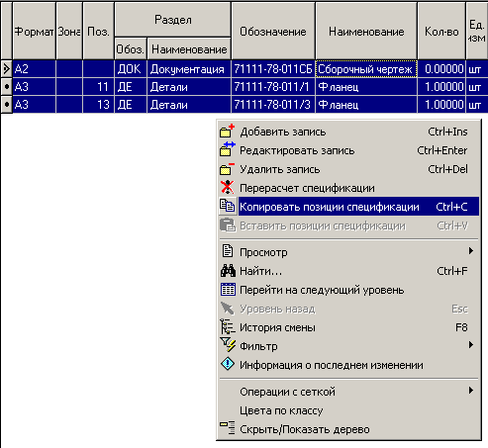The width and height of the screenshot is (488, 448).
Task: Click the Обозначение column header
Action: [x=273, y=32]
